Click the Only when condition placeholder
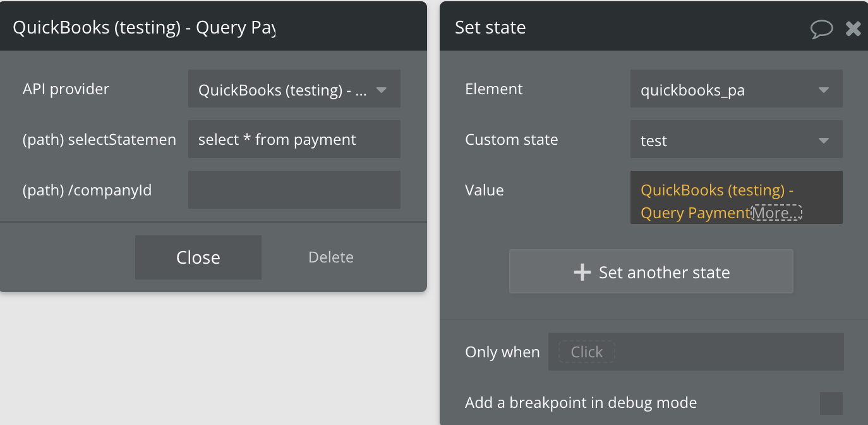The height and width of the screenshot is (425, 868). 586,352
